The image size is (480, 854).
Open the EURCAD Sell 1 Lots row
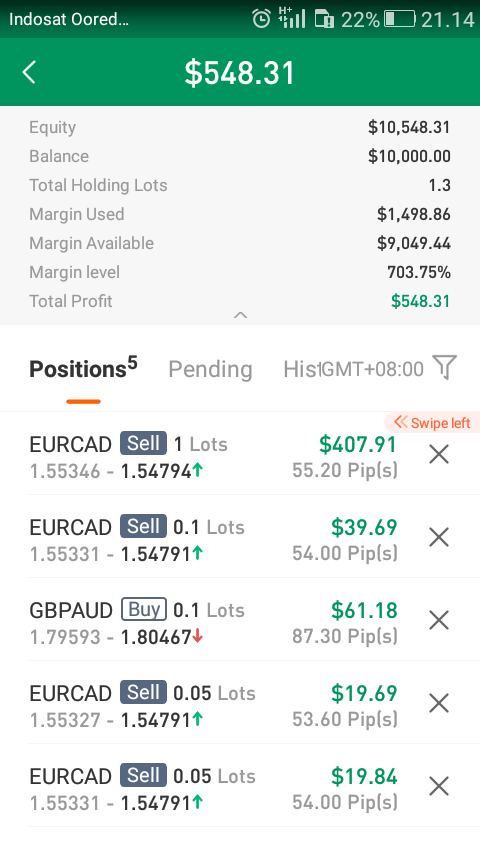coord(240,454)
